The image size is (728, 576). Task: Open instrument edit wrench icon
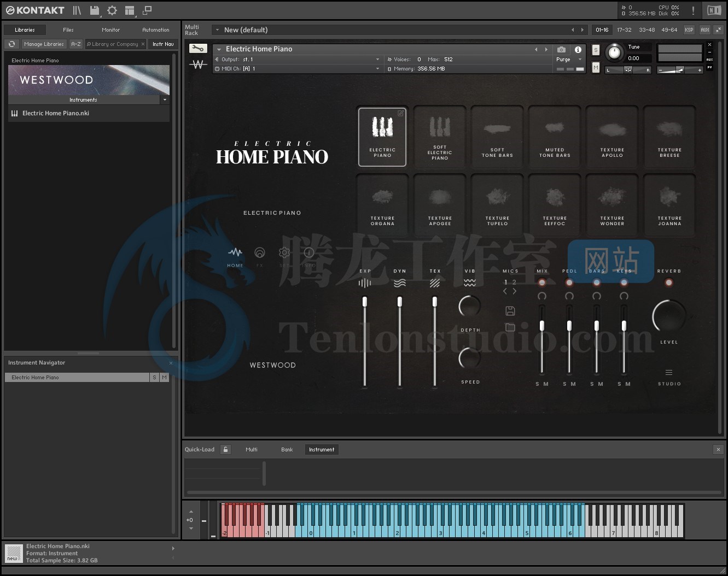click(197, 49)
